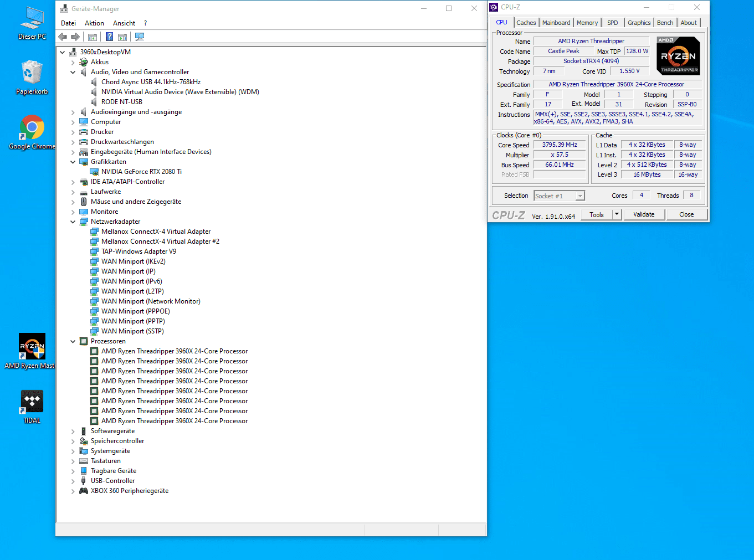Open Dieser PC desktop icon
The height and width of the screenshot is (560, 754).
32,23
